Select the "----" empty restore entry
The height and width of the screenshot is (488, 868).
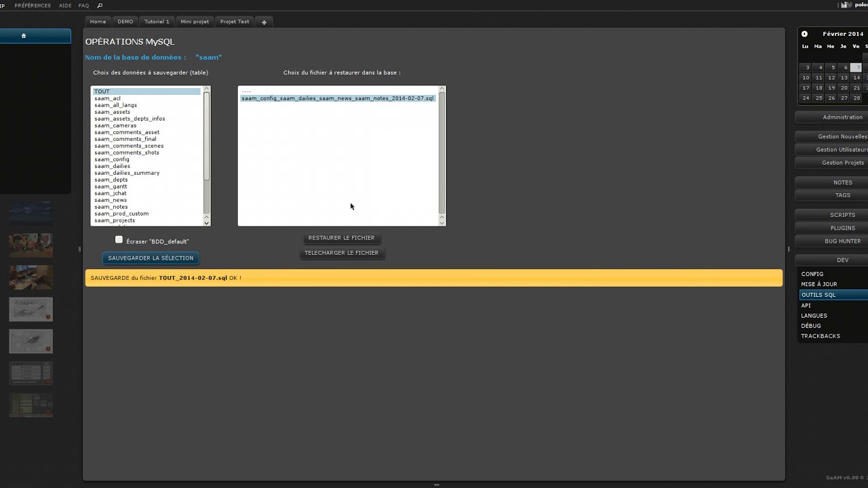click(338, 91)
